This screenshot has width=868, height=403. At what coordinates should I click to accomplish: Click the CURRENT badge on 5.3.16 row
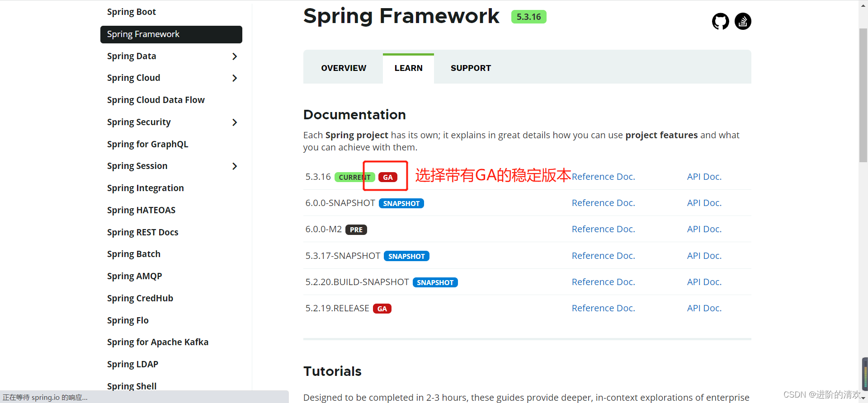354,178
